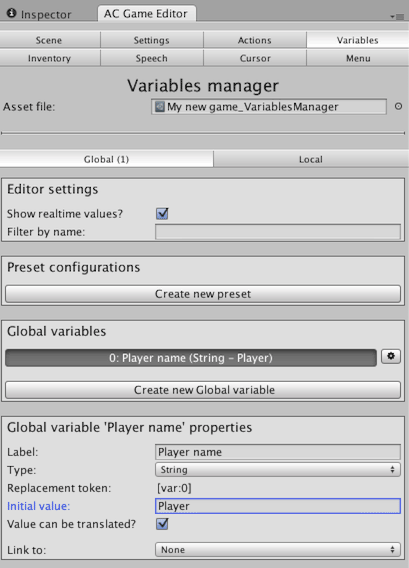Select the Player name variable entry
Screen dimensions: 409x568
coord(191,358)
